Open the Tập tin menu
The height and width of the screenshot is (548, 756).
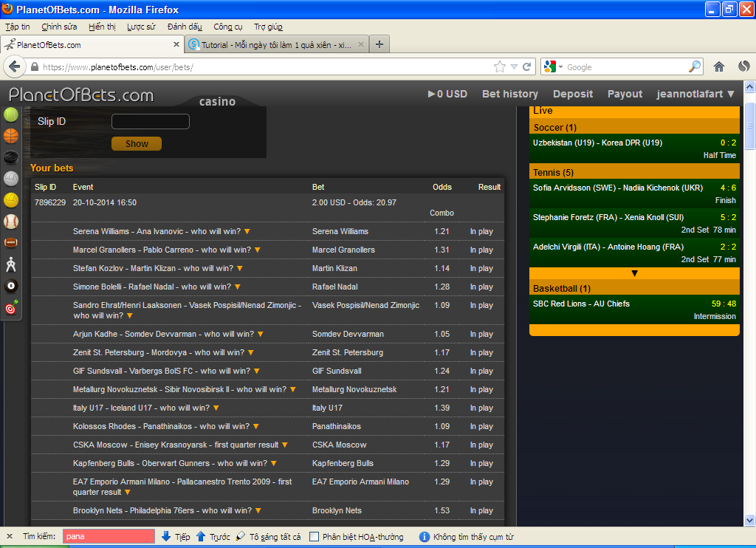[x=18, y=27]
